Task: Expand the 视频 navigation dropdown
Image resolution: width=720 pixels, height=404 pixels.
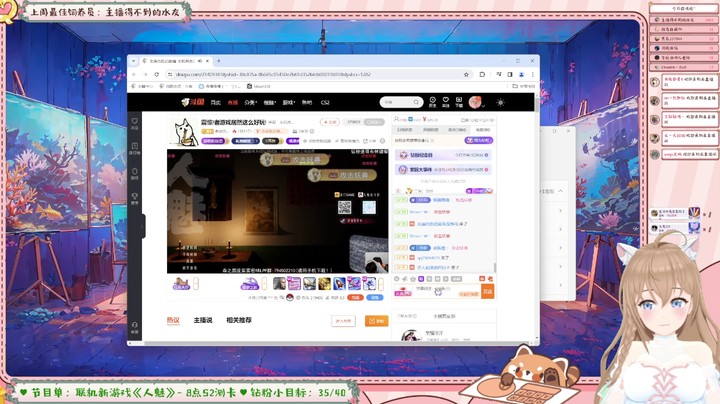Action: click(270, 102)
